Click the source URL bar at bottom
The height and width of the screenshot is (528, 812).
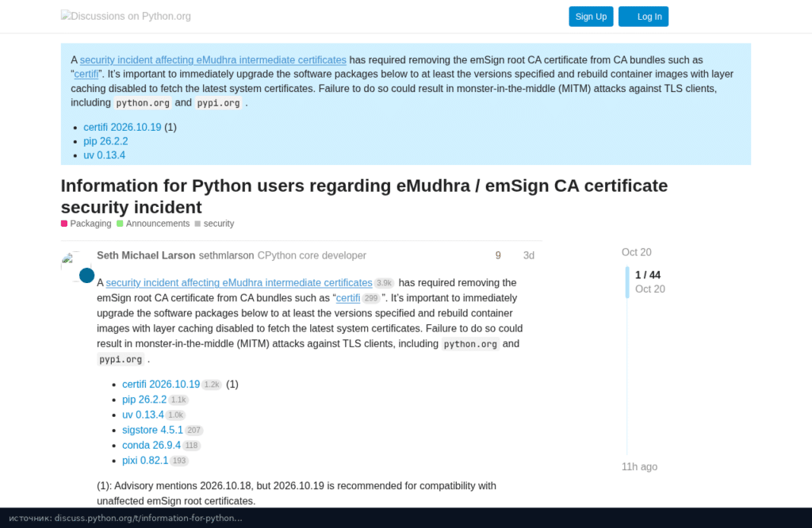pos(406,518)
